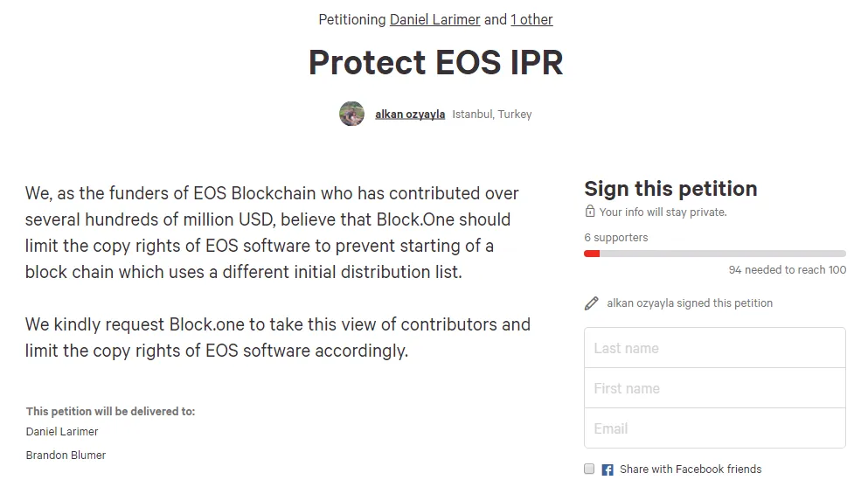Enable Share with Facebook friends checkbox

589,469
